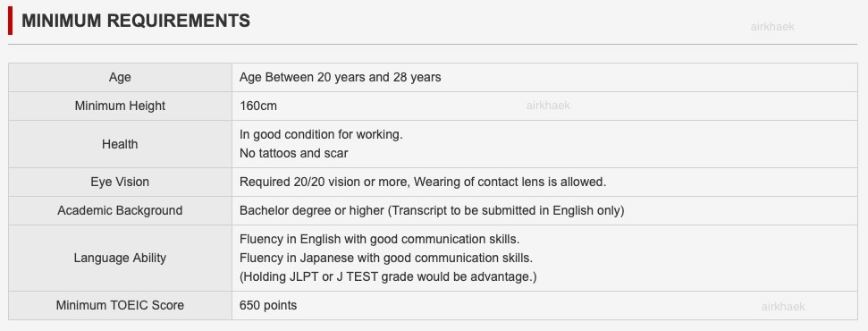The height and width of the screenshot is (331, 868).
Task: Select the Academic Background label cell
Action: 120,211
